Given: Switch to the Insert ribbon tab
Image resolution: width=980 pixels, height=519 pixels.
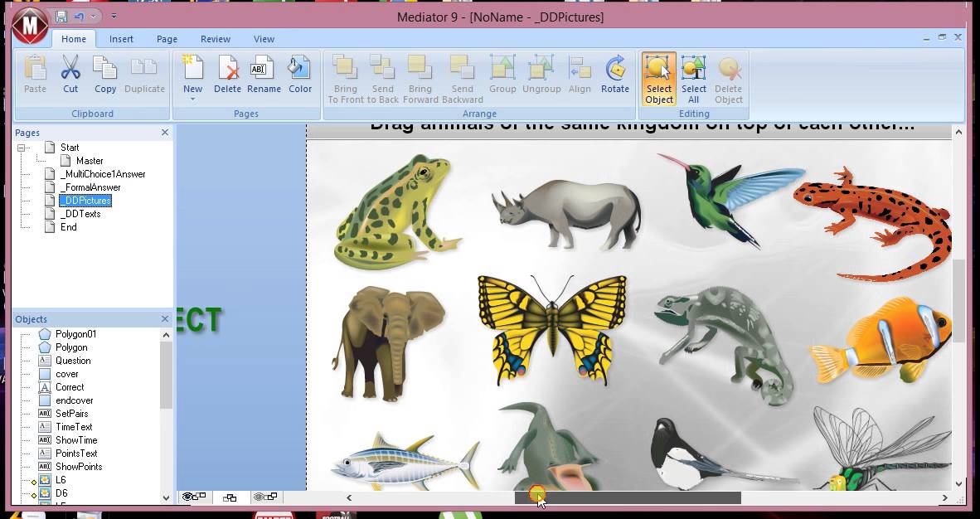Looking at the screenshot, I should [121, 39].
